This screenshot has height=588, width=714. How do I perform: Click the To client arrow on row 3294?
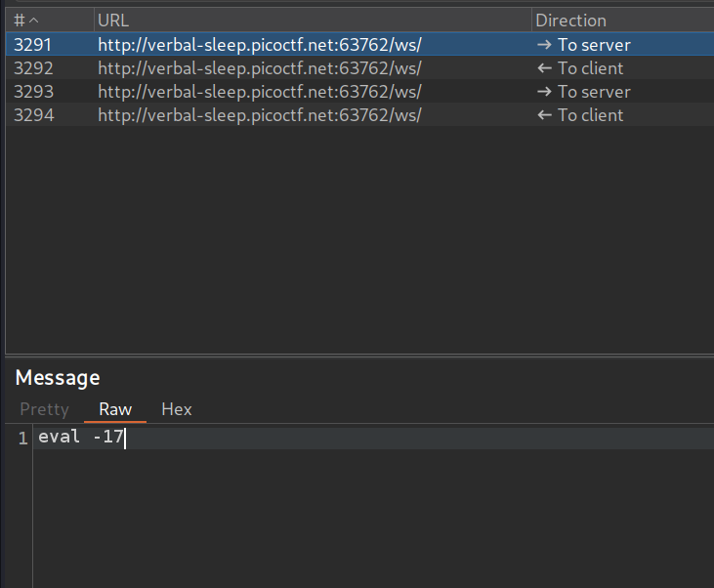pos(544,115)
